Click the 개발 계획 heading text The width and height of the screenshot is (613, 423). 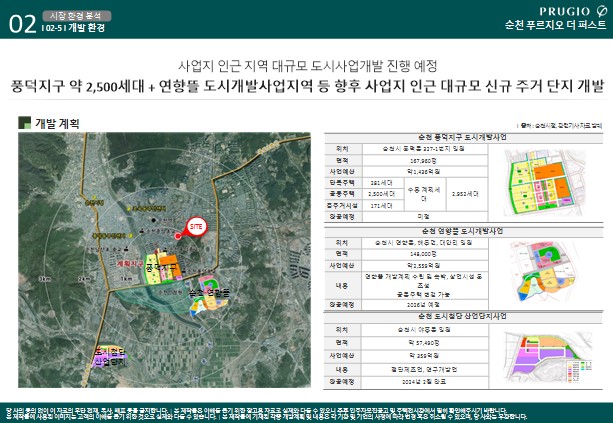[x=57, y=123]
